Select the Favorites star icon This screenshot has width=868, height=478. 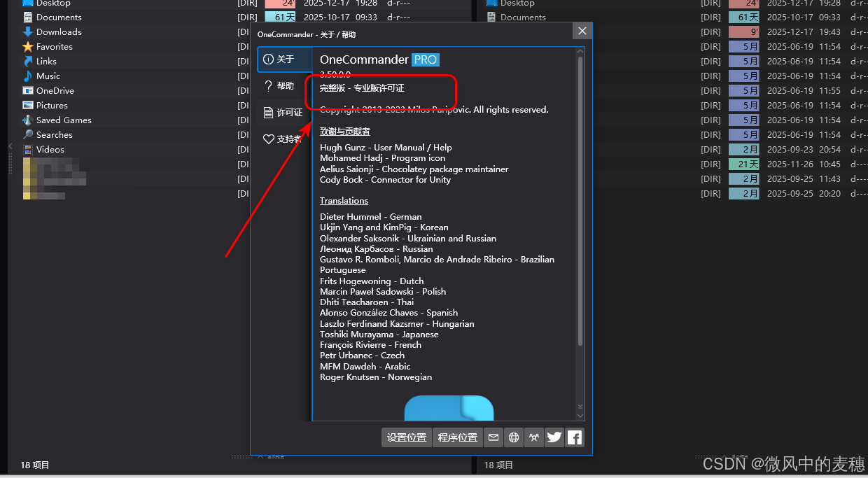[28, 46]
